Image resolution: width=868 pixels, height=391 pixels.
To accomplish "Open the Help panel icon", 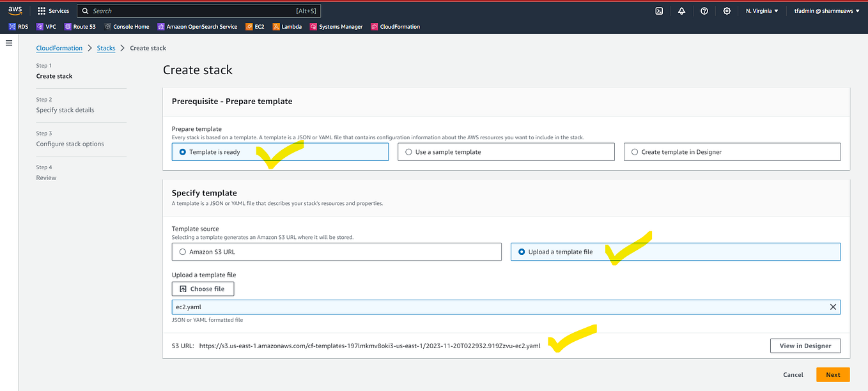I will (x=704, y=11).
